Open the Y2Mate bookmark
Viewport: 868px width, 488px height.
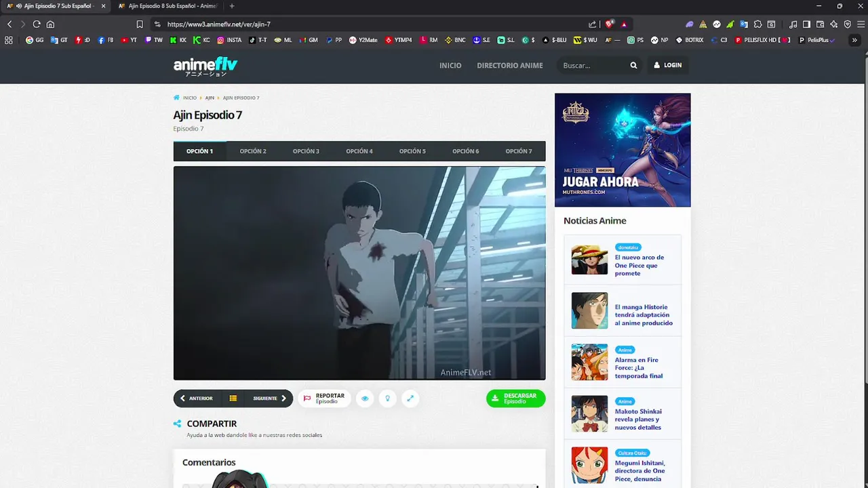tap(363, 40)
